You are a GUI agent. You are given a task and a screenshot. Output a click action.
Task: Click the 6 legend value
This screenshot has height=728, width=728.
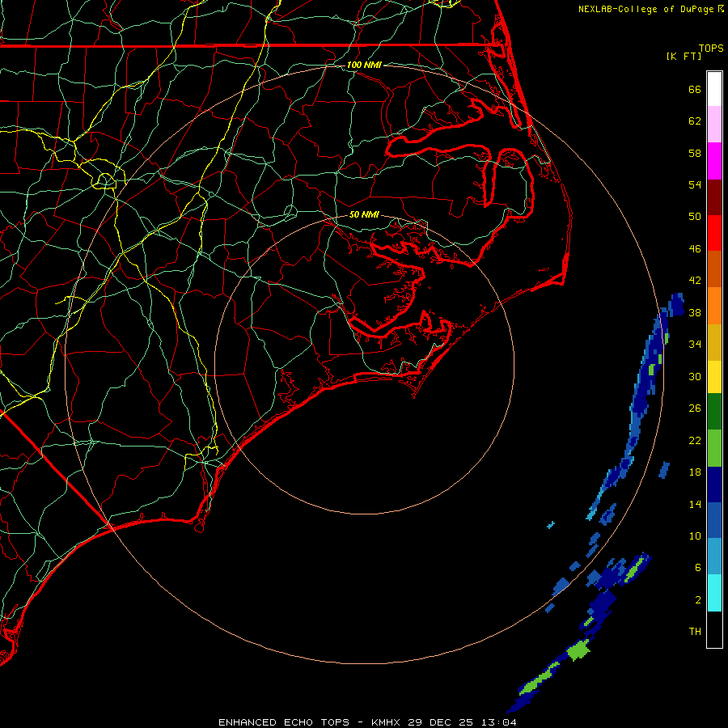tap(698, 568)
